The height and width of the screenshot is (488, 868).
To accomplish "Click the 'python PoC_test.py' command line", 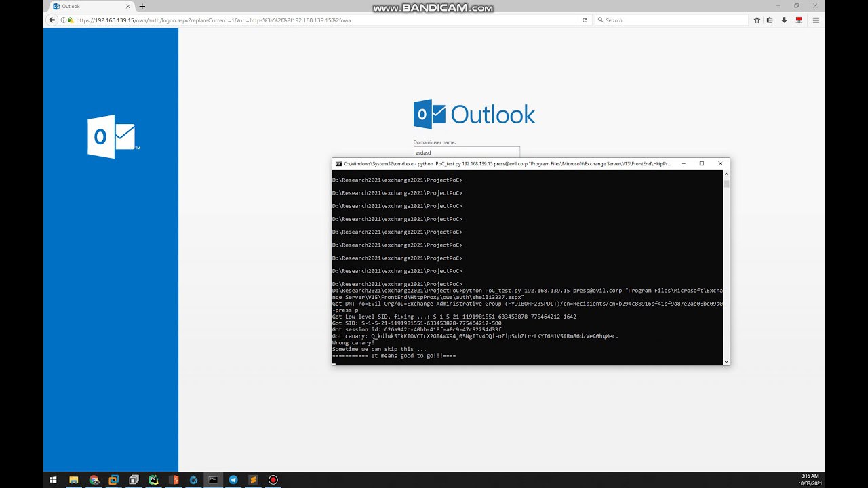I will click(x=528, y=293).
